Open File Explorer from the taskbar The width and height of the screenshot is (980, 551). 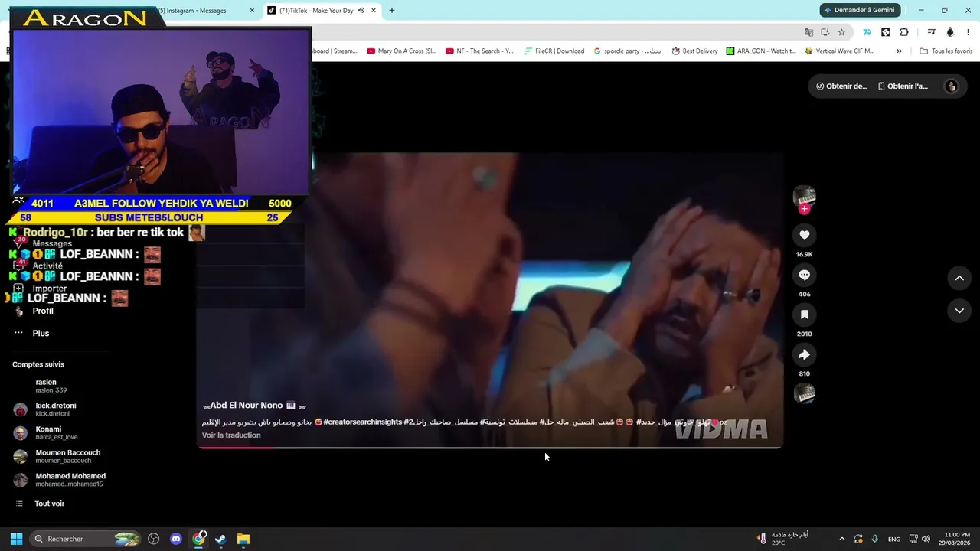[x=243, y=539]
